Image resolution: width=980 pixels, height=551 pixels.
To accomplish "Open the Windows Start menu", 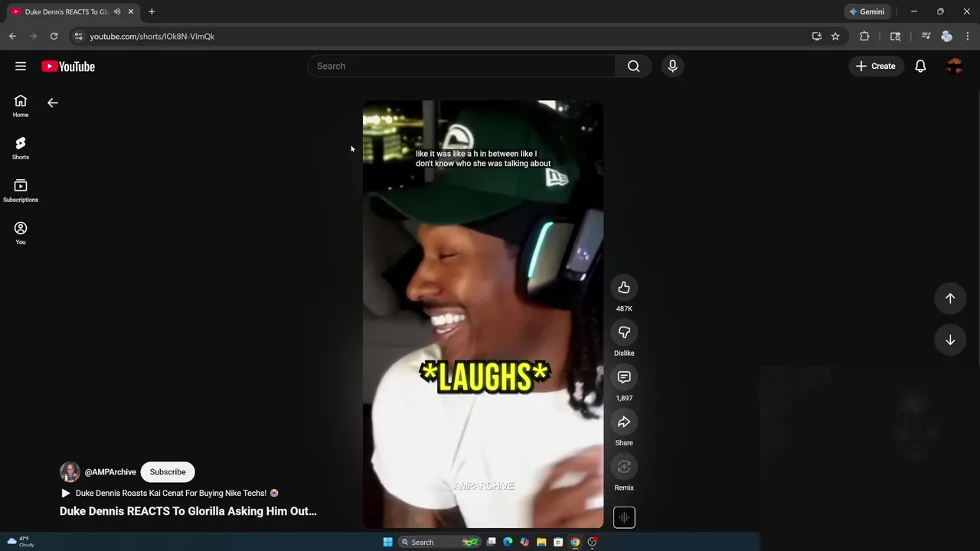I will pos(387,542).
